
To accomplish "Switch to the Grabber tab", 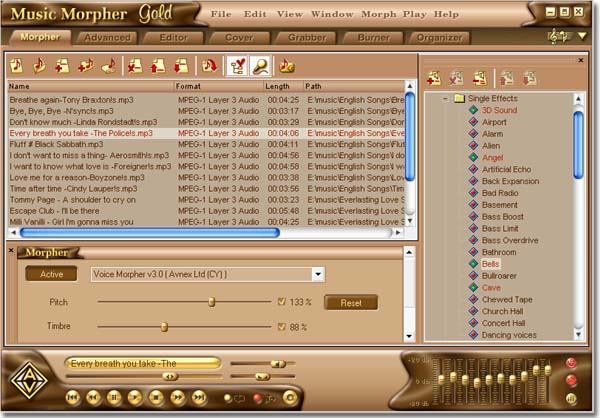I will click(307, 38).
